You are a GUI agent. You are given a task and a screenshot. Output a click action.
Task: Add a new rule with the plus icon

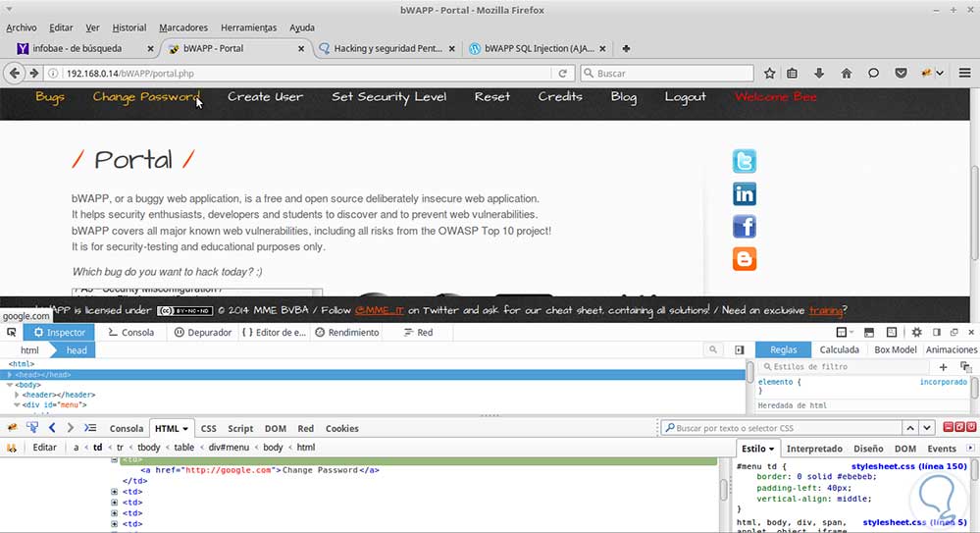pos(943,366)
